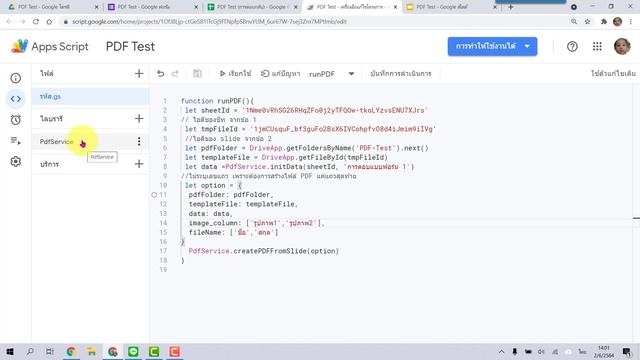Screen dimensions: 640x360
Task: Switch to the Google Sheets PDF Test tab
Action: [252, 7]
